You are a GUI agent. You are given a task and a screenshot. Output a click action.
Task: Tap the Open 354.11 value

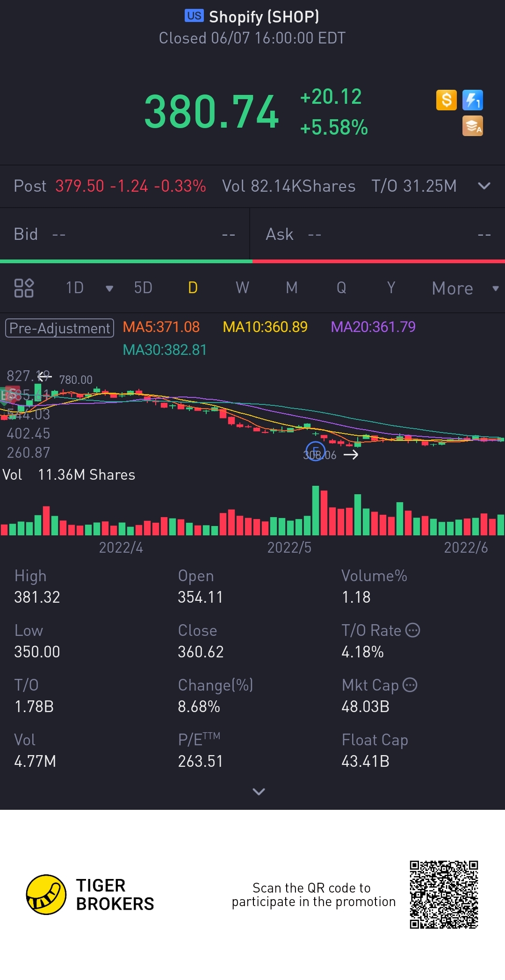click(200, 597)
